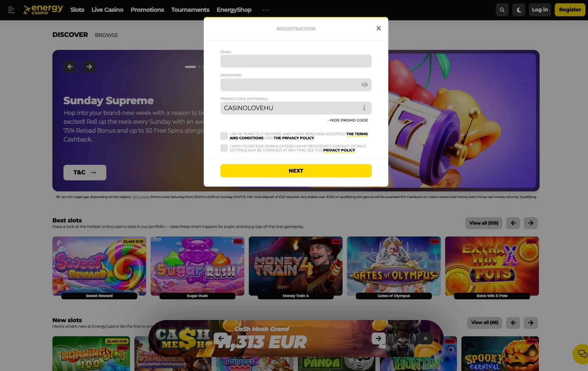
Task: View all 109 best slots
Action: pyautogui.click(x=484, y=223)
